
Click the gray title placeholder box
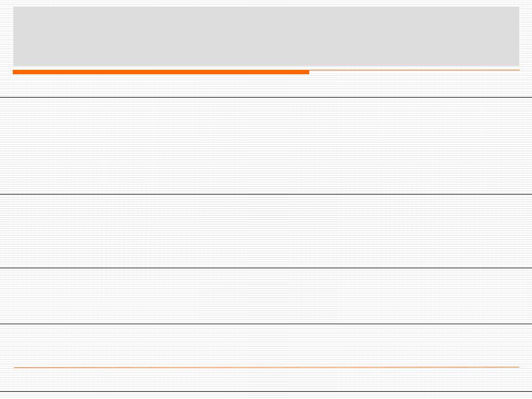tap(266, 36)
